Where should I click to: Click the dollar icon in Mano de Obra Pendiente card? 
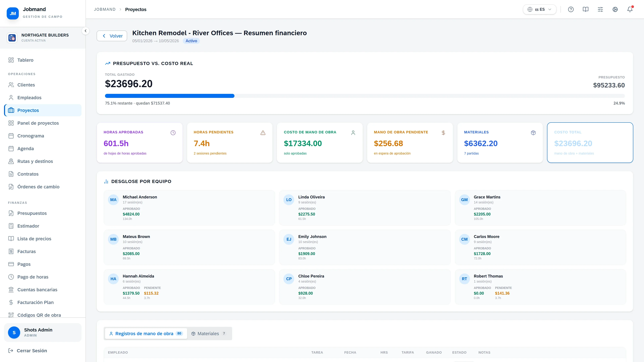pyautogui.click(x=443, y=133)
